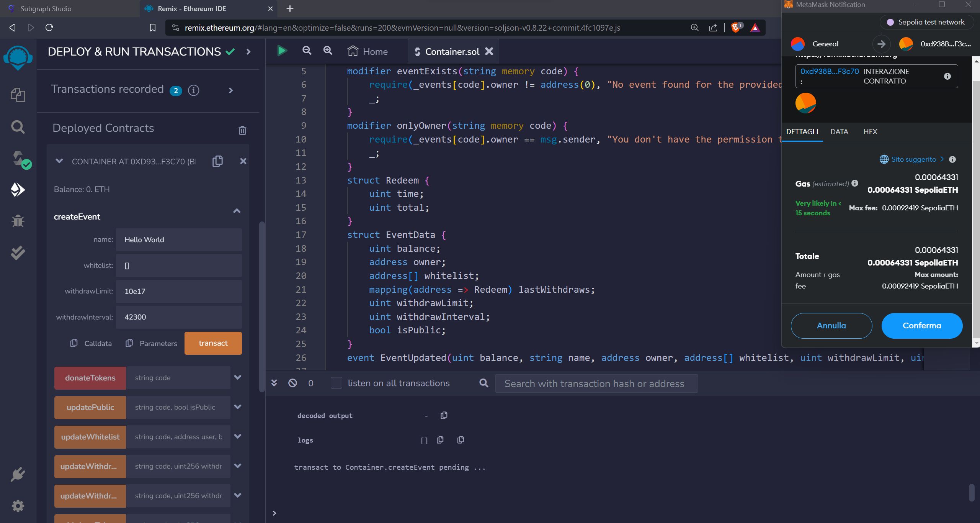
Task: Click the settings gear icon in sidebar
Action: (x=18, y=505)
